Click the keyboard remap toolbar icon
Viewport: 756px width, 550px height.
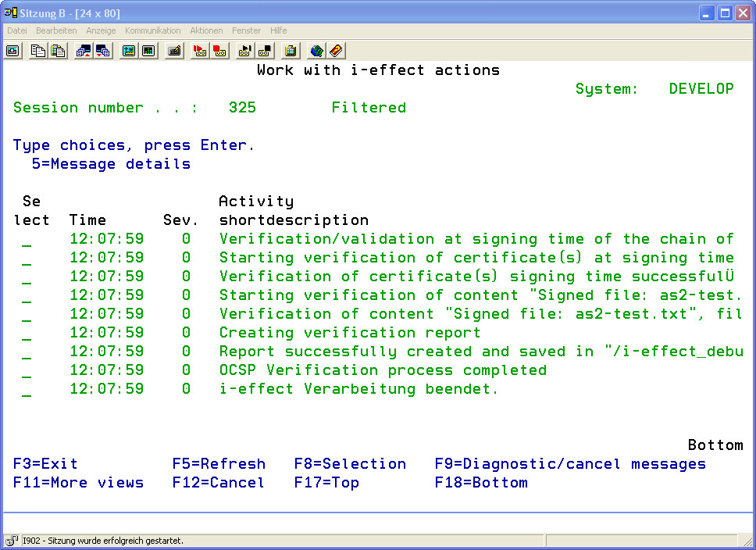pyautogui.click(x=175, y=51)
